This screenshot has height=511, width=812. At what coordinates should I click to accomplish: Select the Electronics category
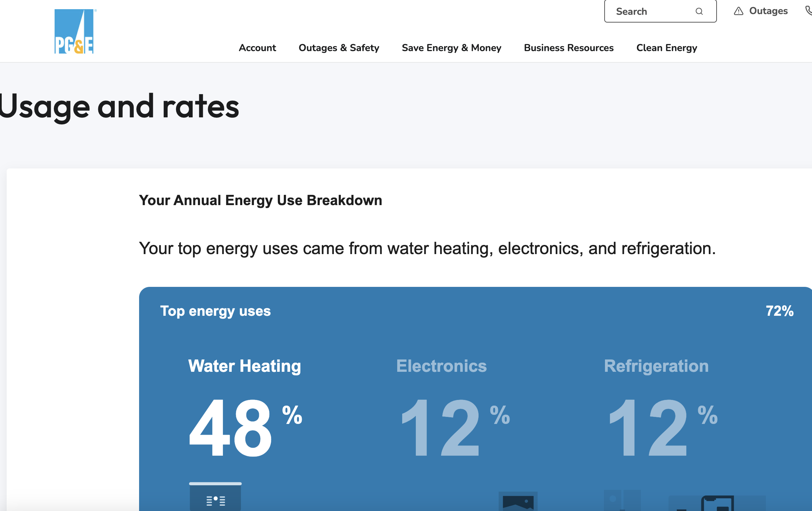441,366
